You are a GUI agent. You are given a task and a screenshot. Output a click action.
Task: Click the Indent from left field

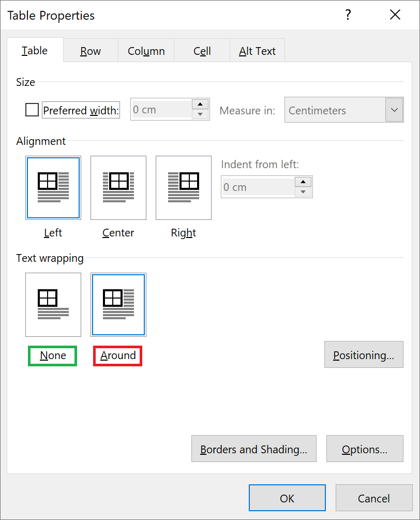(258, 187)
